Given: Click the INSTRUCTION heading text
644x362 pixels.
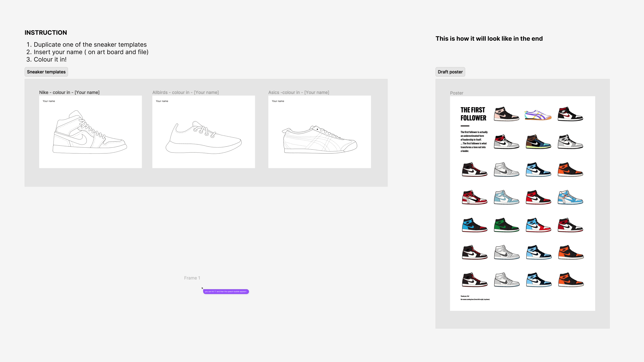Looking at the screenshot, I should coord(46,33).
